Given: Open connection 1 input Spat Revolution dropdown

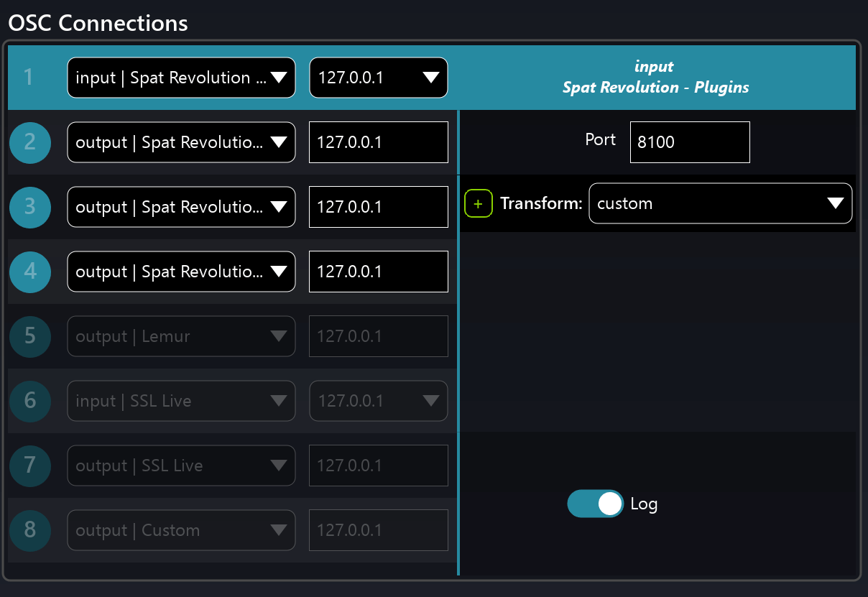Looking at the screenshot, I should tap(181, 78).
